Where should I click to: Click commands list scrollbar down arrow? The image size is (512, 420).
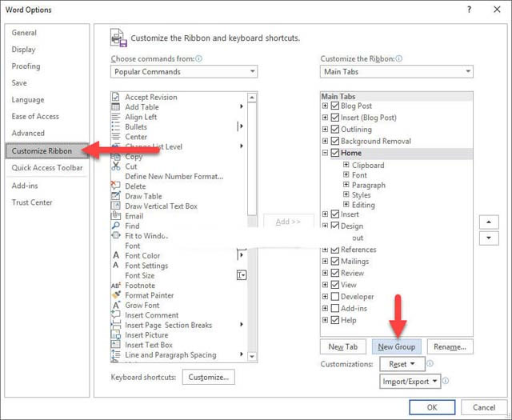(x=252, y=356)
